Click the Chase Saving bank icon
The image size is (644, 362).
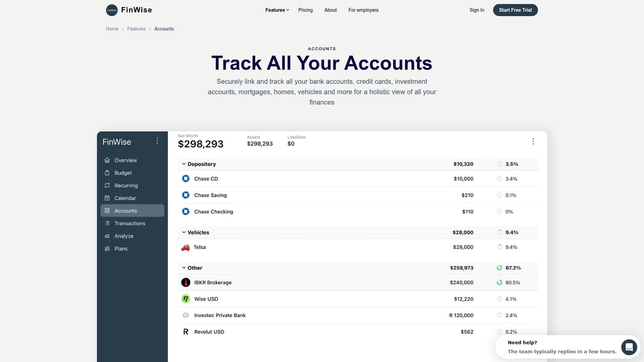(186, 195)
